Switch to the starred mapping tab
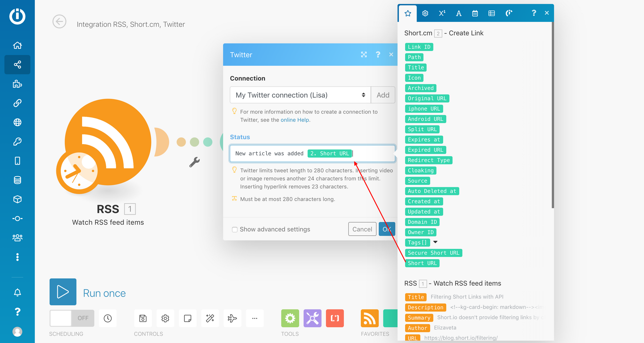The height and width of the screenshot is (343, 644). coord(408,13)
